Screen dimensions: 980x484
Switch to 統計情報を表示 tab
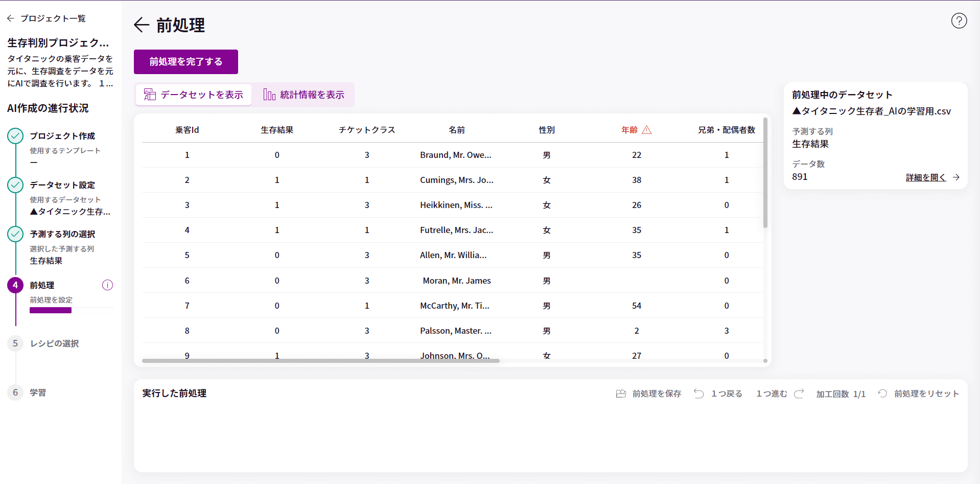304,95
